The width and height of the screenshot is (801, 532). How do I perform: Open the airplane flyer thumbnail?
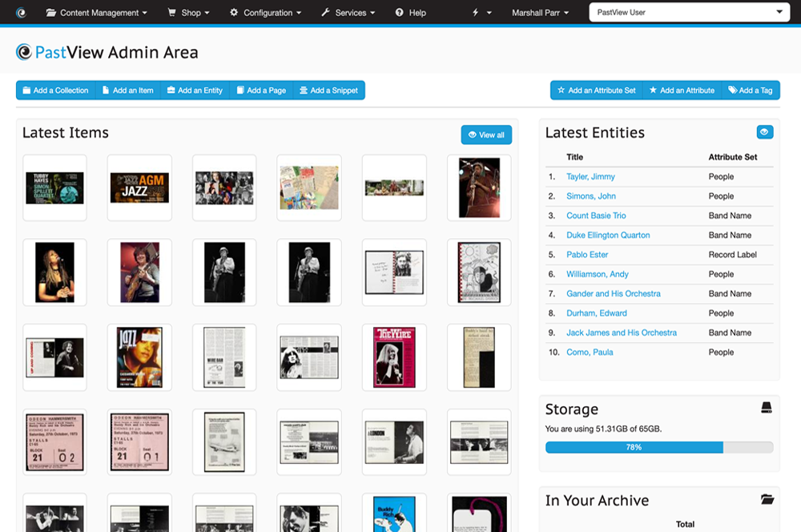[x=224, y=442]
